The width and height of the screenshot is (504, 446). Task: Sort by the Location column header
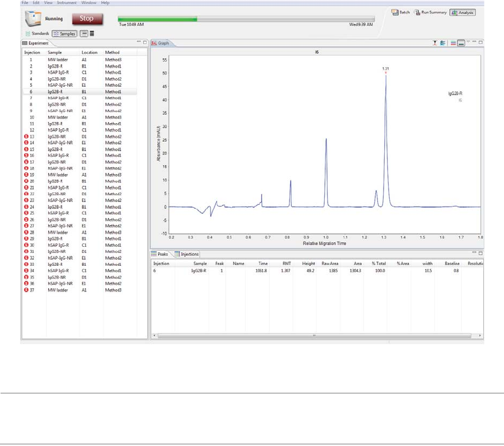(x=90, y=53)
